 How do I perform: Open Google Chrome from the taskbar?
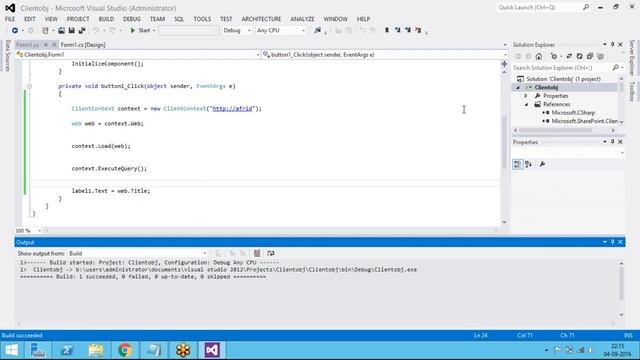pyautogui.click(x=125, y=350)
